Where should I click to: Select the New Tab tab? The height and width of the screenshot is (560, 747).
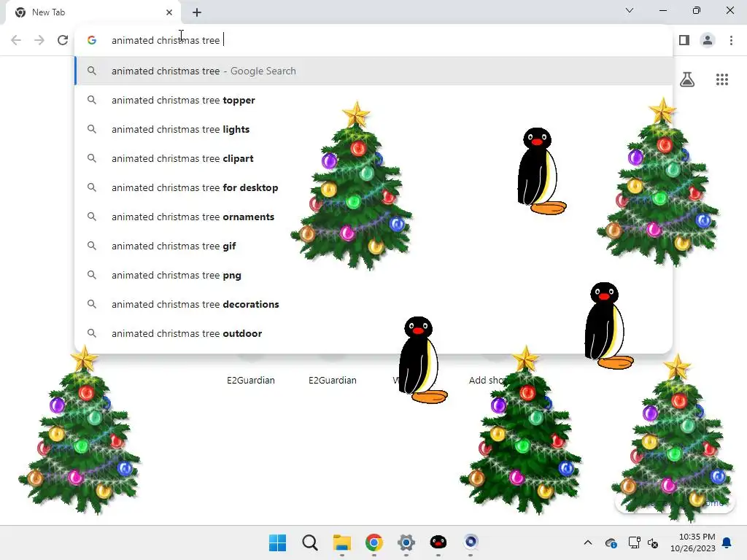(93, 12)
